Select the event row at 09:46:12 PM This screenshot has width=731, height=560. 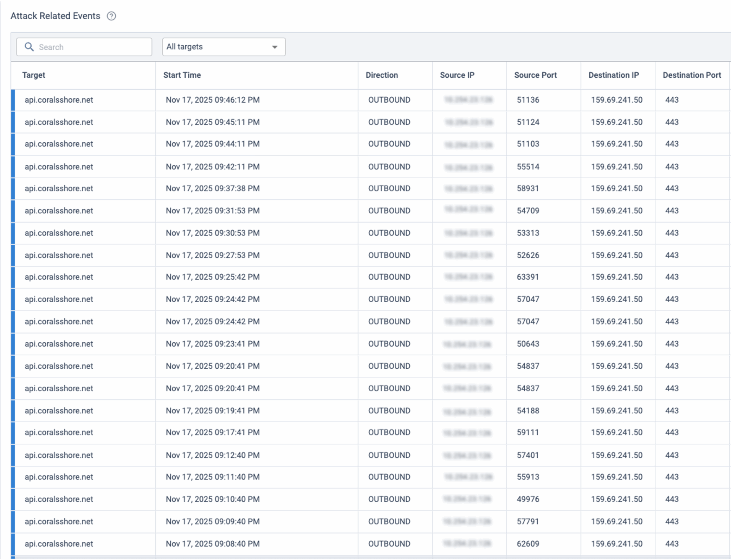[213, 100]
